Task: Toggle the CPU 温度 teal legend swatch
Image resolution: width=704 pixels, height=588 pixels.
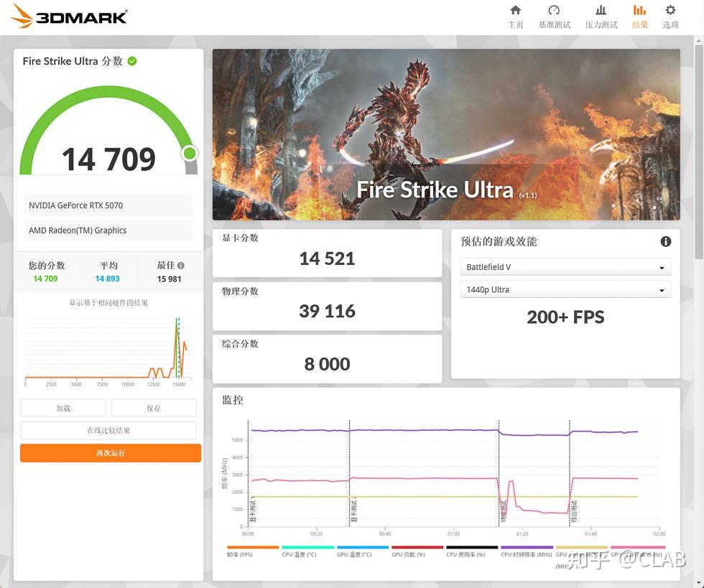Action: 307,547
